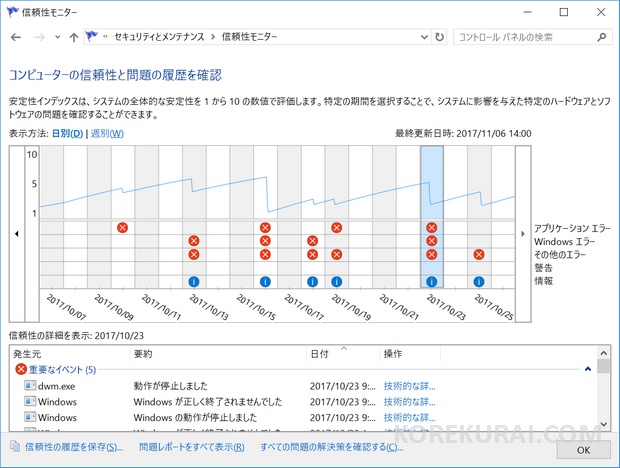Screen dimensions: 620x468
Task: Select the highlighted 2017/10/23 stability column
Action: (x=432, y=217)
